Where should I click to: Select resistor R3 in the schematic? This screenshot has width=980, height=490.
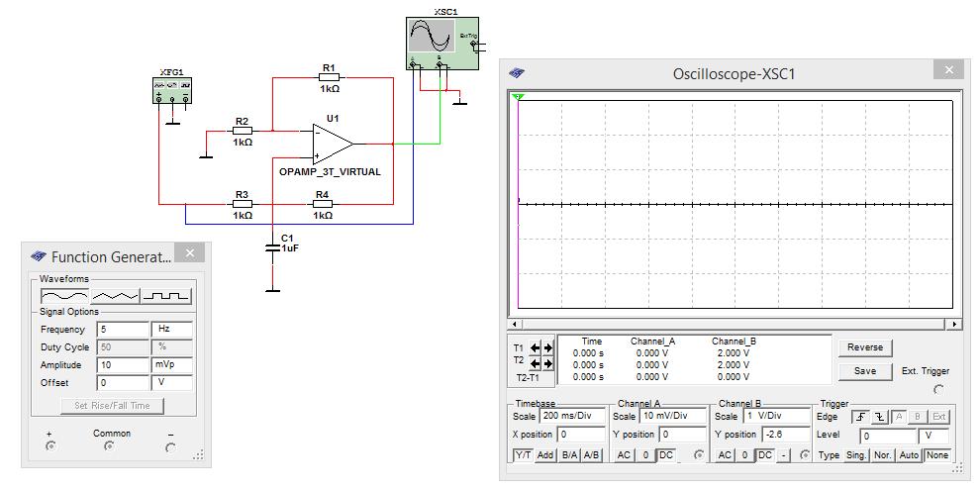(x=242, y=203)
